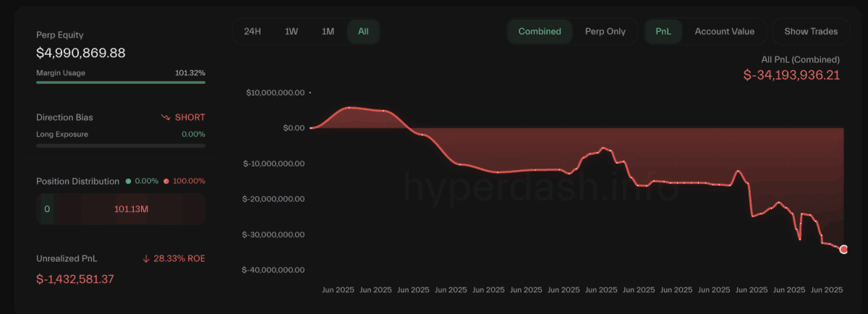Click the red dot in Position Distribution
Image resolution: width=868 pixels, height=314 pixels.
click(x=167, y=181)
